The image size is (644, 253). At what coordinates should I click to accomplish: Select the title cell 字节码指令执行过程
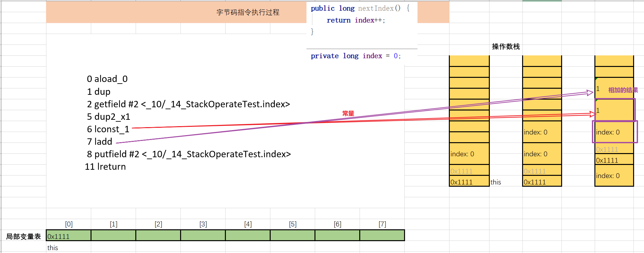[248, 12]
